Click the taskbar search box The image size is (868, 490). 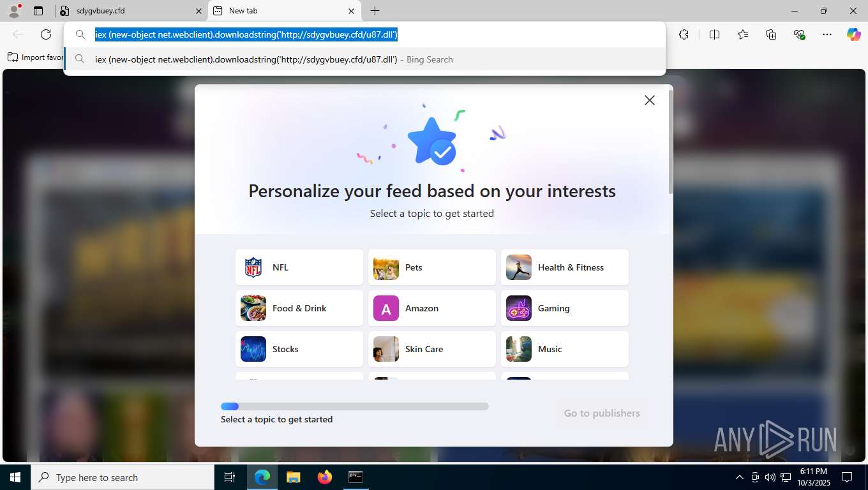pyautogui.click(x=123, y=477)
